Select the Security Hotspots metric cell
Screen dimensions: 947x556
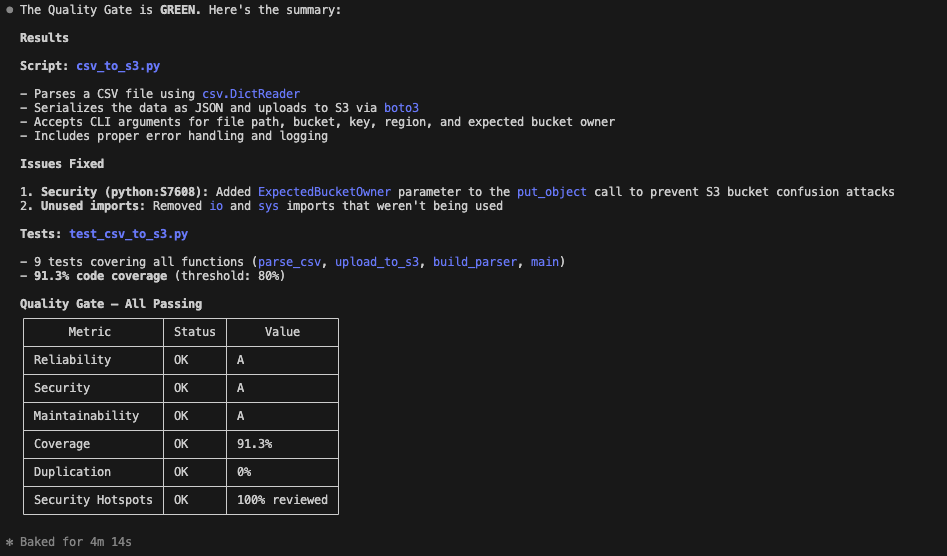coord(93,500)
